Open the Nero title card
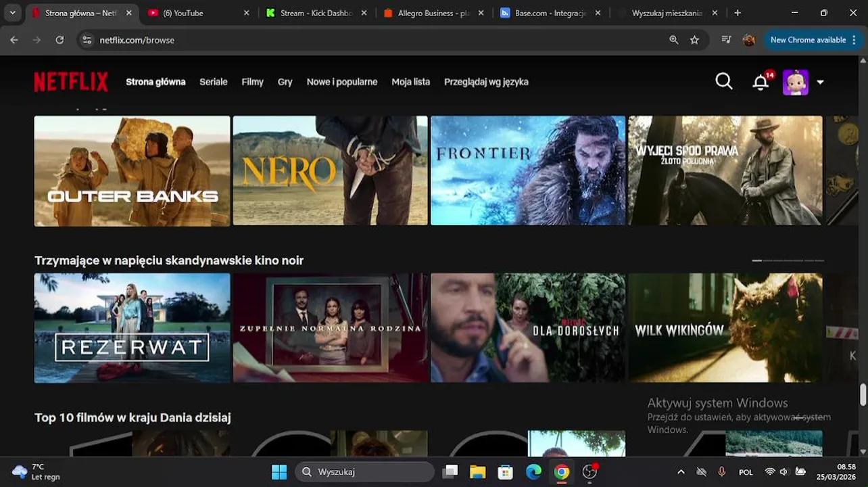 pos(331,170)
